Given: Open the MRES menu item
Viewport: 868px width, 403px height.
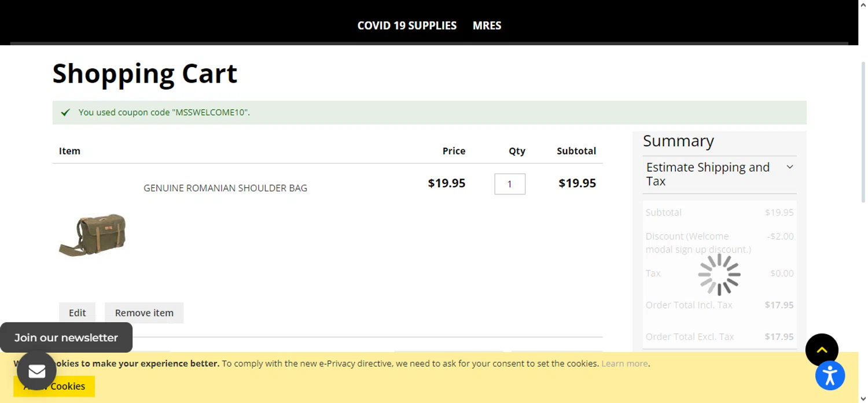Looking at the screenshot, I should pyautogui.click(x=487, y=25).
